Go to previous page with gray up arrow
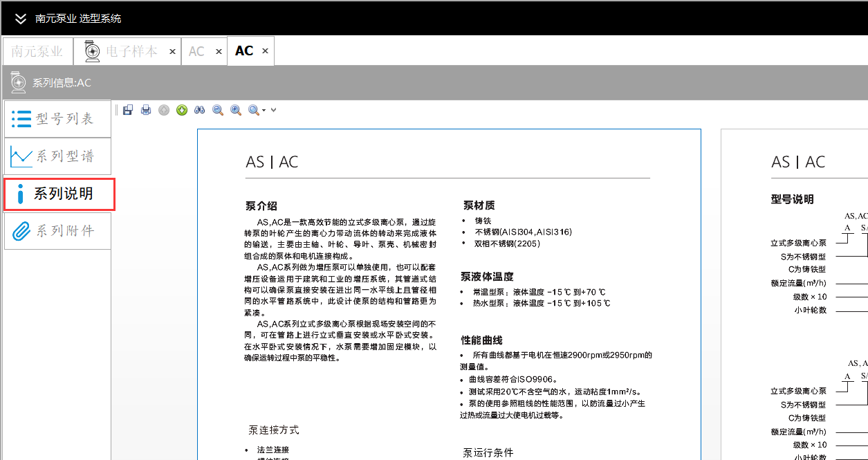868x460 pixels. tap(164, 110)
